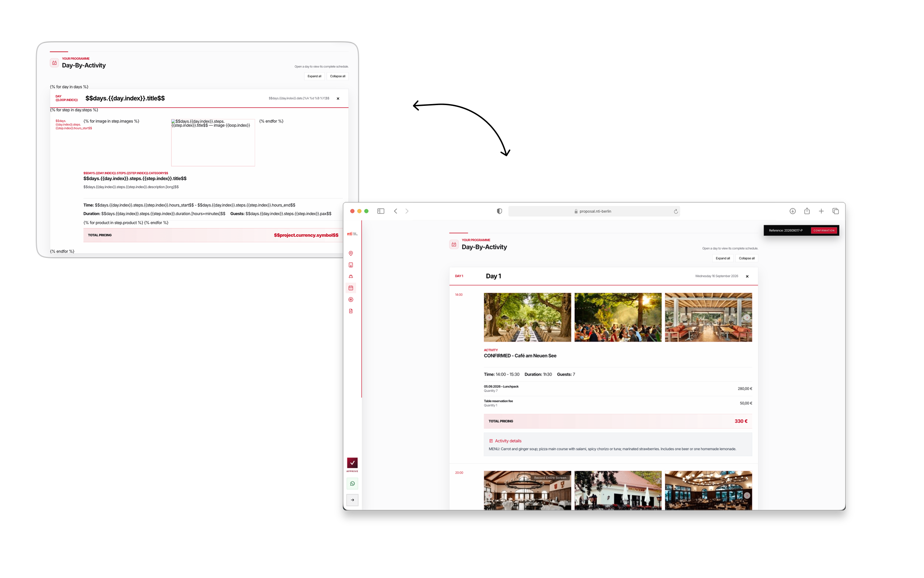Open WhatsApp chat icon in sidebar

click(x=352, y=484)
